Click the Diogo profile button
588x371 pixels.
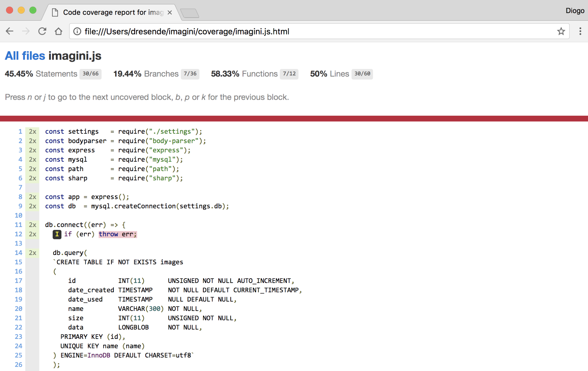pos(574,11)
